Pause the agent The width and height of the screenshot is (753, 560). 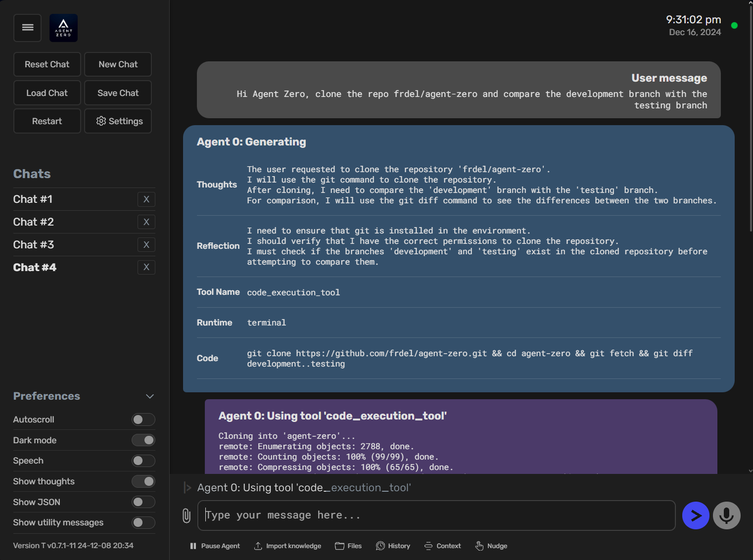point(215,546)
